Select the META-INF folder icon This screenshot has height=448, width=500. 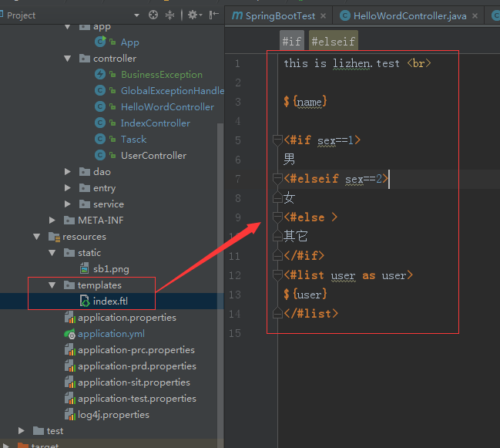pos(69,221)
